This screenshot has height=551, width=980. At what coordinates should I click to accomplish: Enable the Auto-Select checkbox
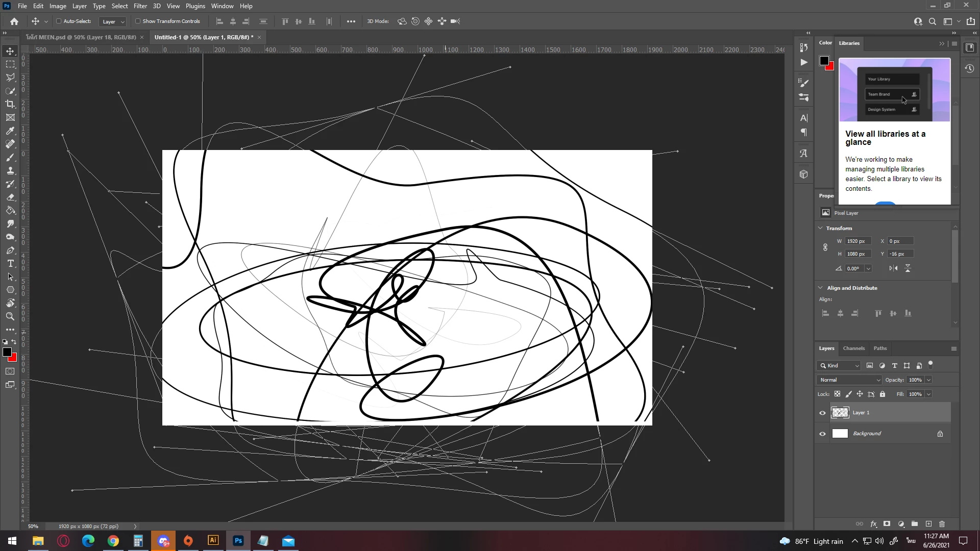(x=59, y=21)
